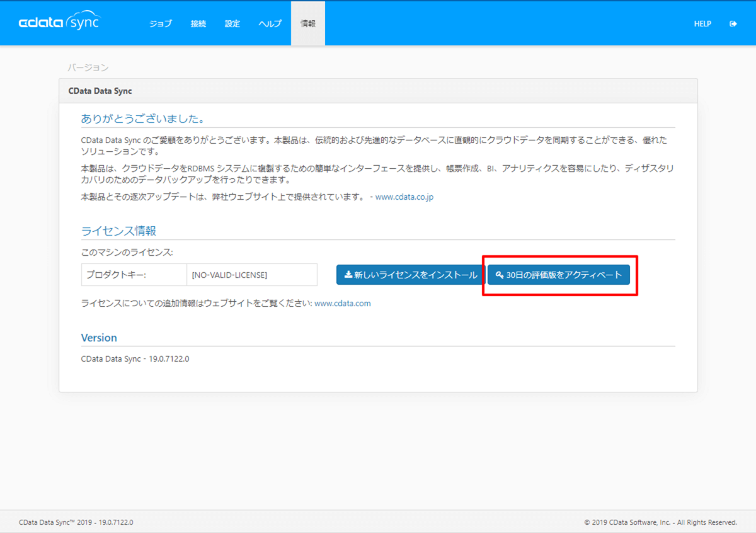Click the footer CData Data Sync 2019 text

[76, 522]
